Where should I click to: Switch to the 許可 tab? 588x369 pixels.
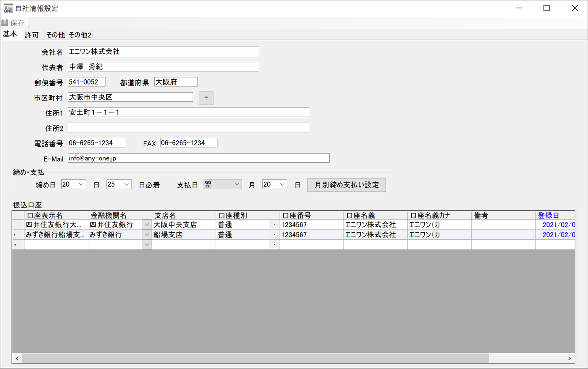click(x=32, y=35)
